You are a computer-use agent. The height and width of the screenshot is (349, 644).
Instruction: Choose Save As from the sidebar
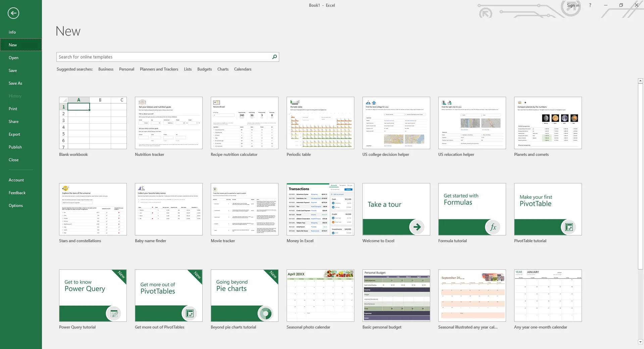(x=21, y=83)
